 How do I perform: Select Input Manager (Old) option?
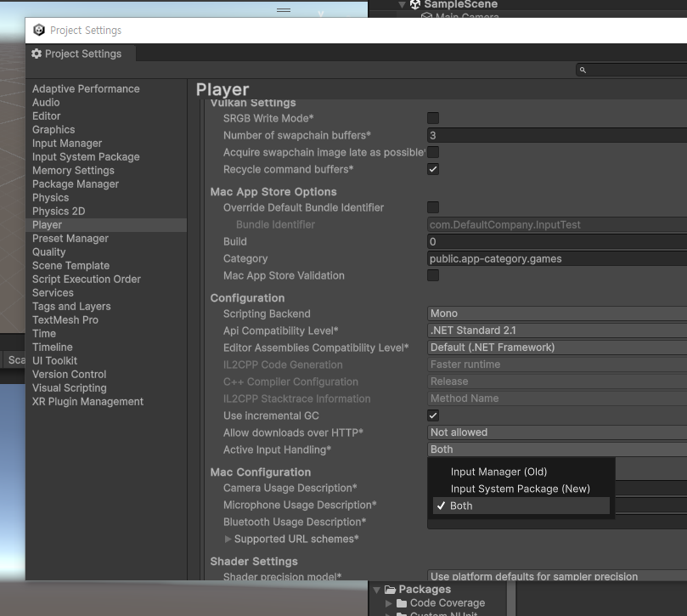point(521,472)
